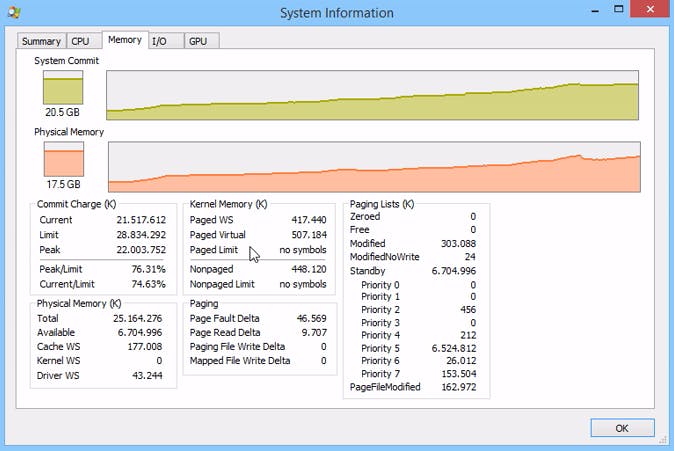The image size is (674, 451).
Task: Click the Nonpaged value 448.120
Action: pyautogui.click(x=309, y=269)
